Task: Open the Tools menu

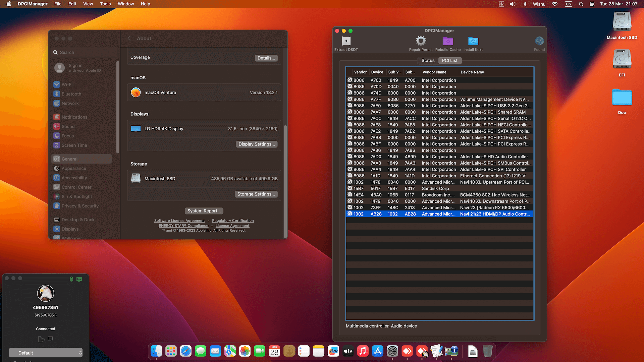Action: coord(105,4)
